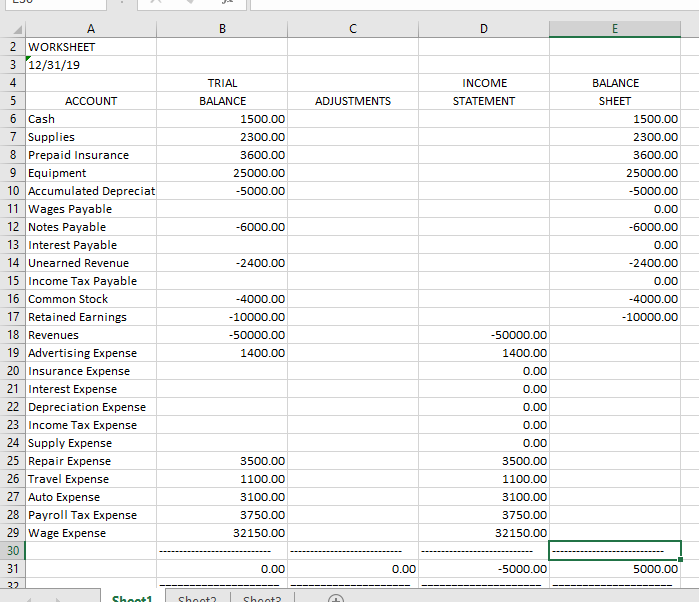Select adjustments column total 0.00
Viewport: 699px width, 602px height.
coord(353,569)
